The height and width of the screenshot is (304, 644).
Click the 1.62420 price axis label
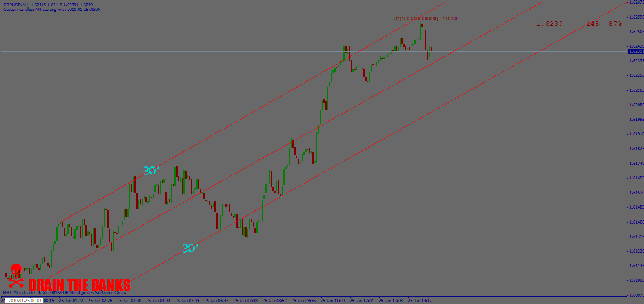point(636,46)
